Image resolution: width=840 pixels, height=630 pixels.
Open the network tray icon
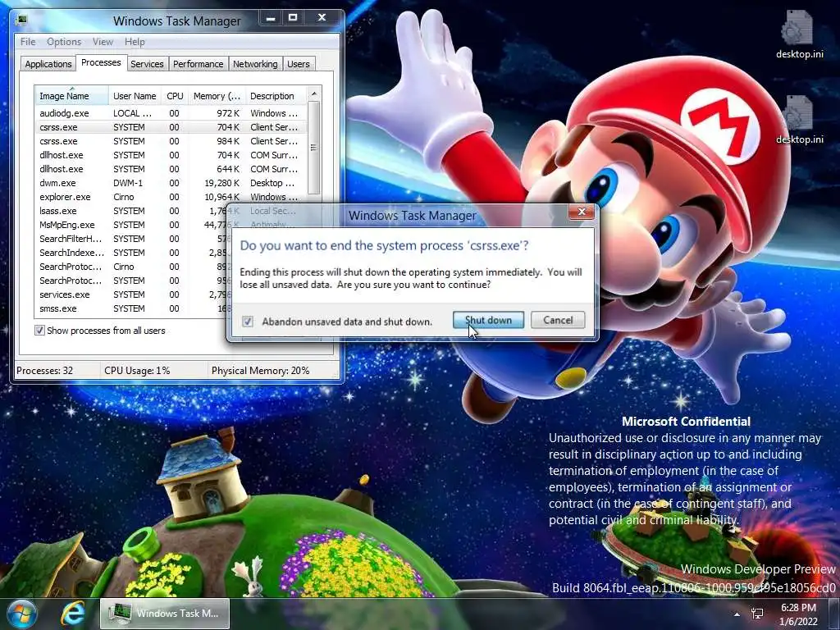point(757,614)
